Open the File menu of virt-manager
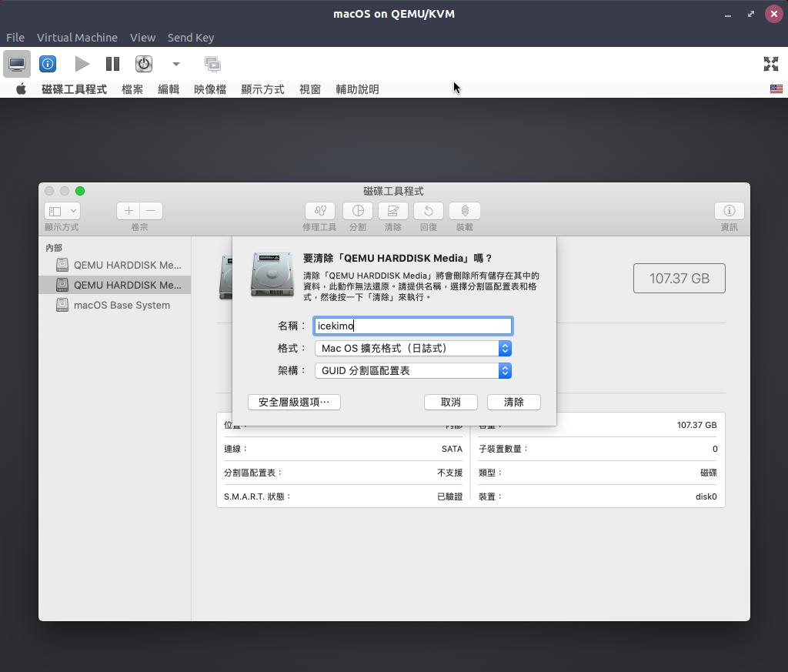The image size is (788, 672). pos(15,38)
